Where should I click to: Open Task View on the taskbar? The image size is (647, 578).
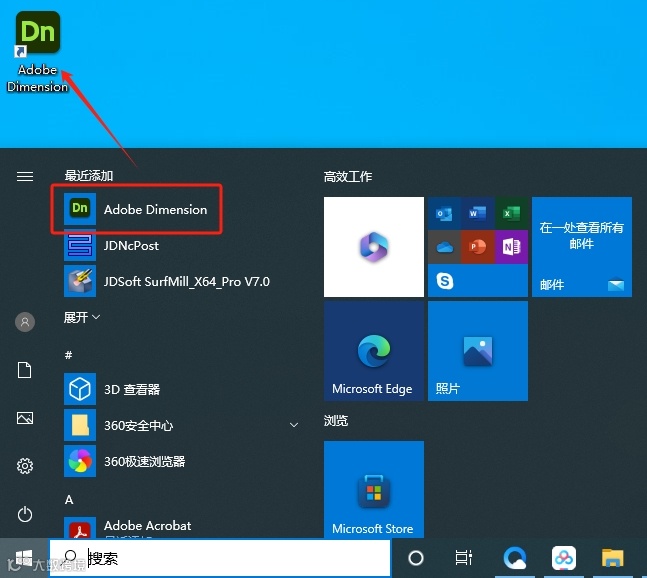click(463, 558)
